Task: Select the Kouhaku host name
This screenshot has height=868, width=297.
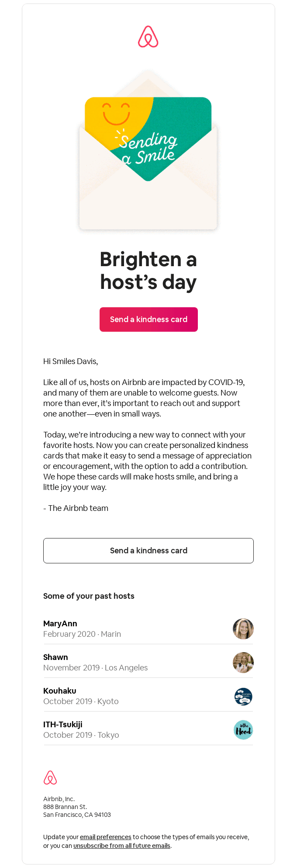Action: click(60, 691)
